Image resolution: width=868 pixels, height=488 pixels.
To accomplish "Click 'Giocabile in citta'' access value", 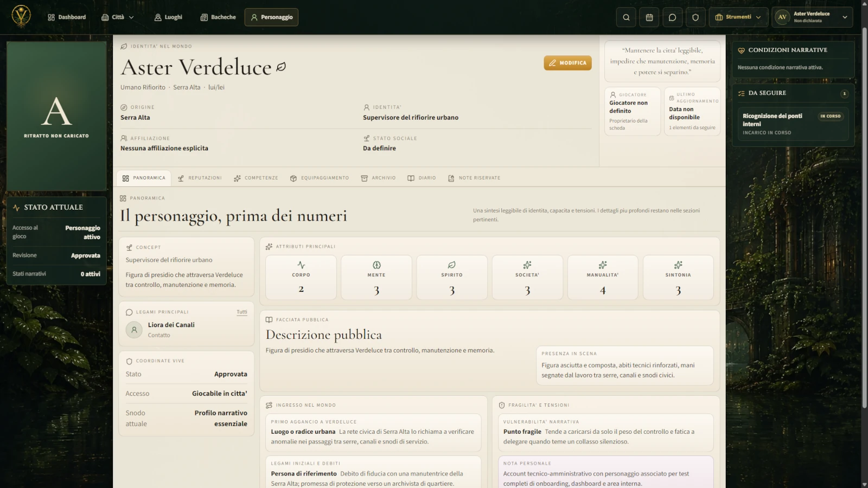I will pyautogui.click(x=220, y=394).
